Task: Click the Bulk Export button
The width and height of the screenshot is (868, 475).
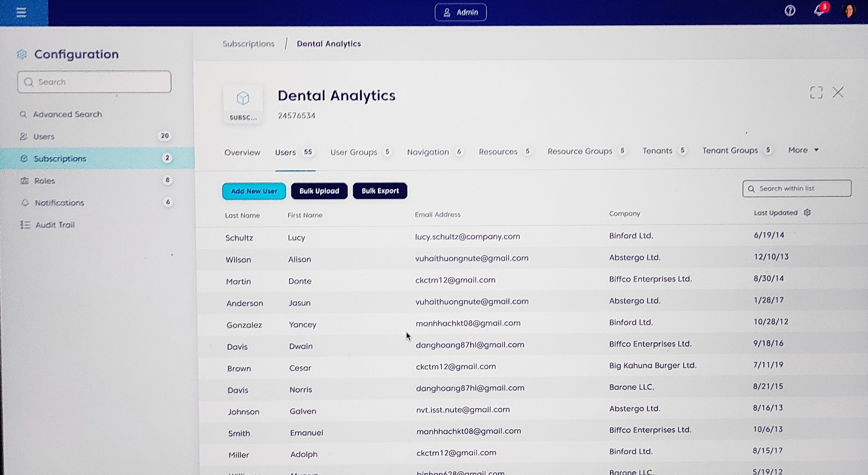Action: click(380, 191)
